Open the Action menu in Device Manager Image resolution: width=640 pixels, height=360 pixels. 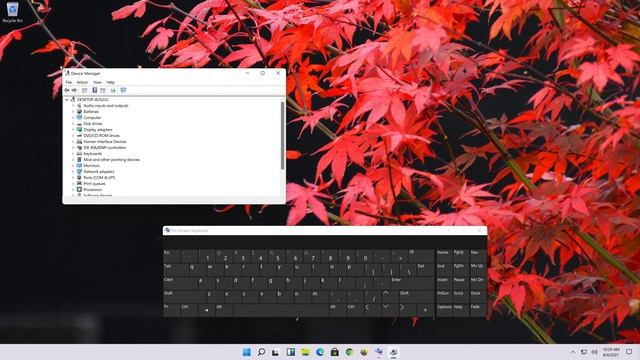click(x=82, y=82)
